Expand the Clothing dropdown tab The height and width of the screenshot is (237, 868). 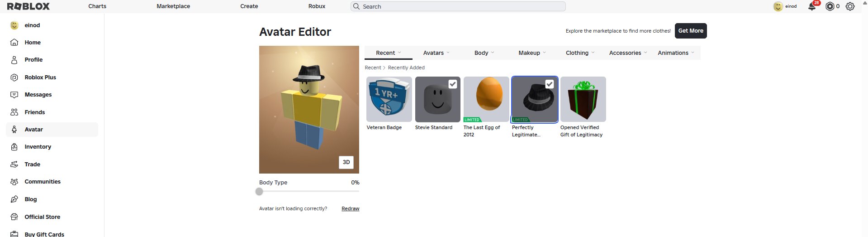580,53
